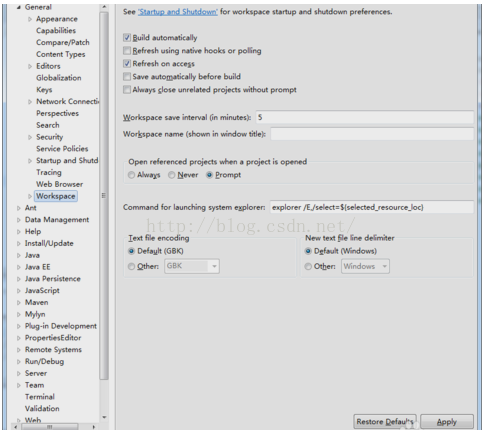
Task: Expand the Startup and Shutdown node arrow
Action: (x=30, y=161)
